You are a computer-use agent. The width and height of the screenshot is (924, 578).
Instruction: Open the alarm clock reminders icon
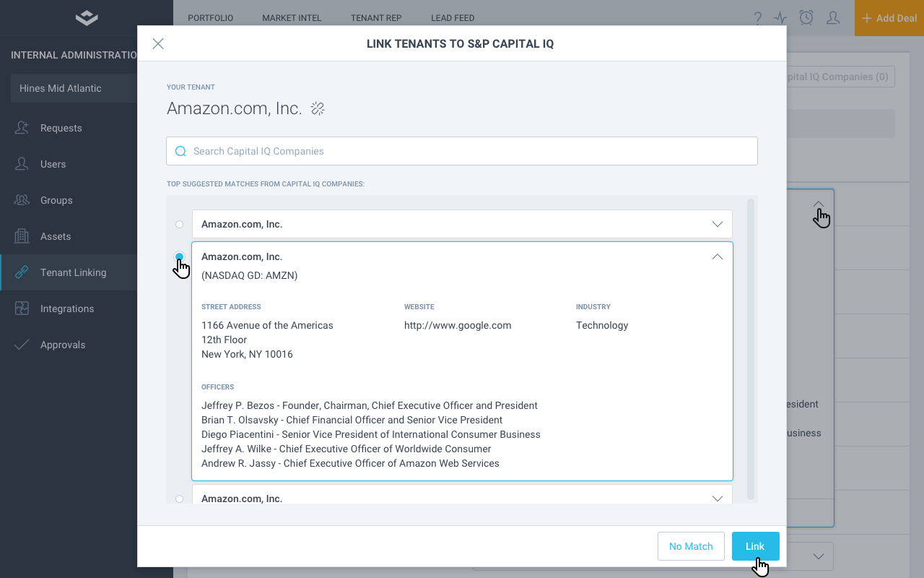806,18
